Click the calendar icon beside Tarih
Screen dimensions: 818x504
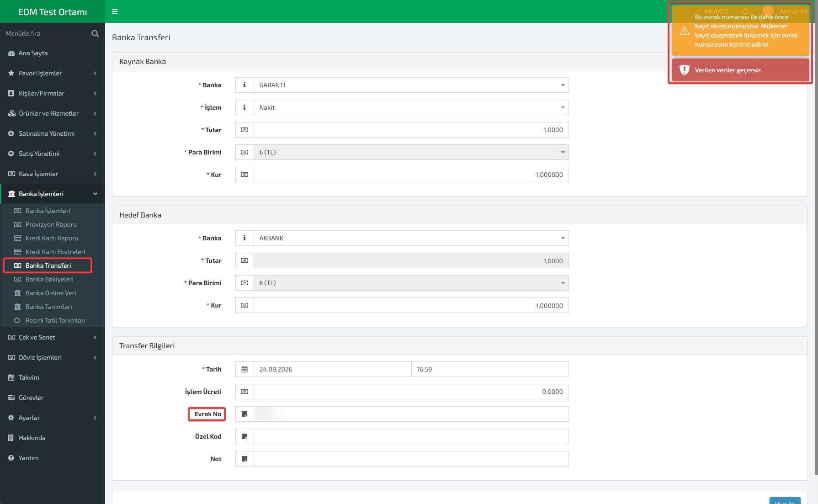[244, 369]
